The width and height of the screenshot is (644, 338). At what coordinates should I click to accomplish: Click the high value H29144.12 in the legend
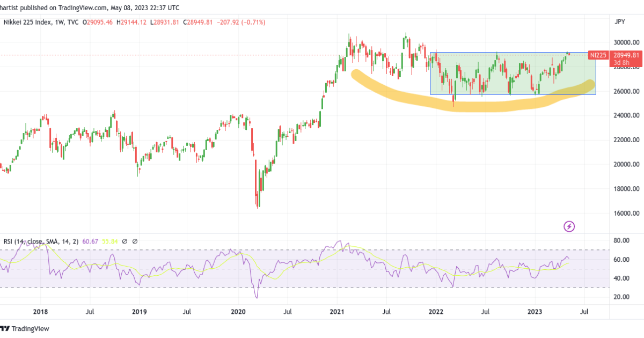pos(131,23)
